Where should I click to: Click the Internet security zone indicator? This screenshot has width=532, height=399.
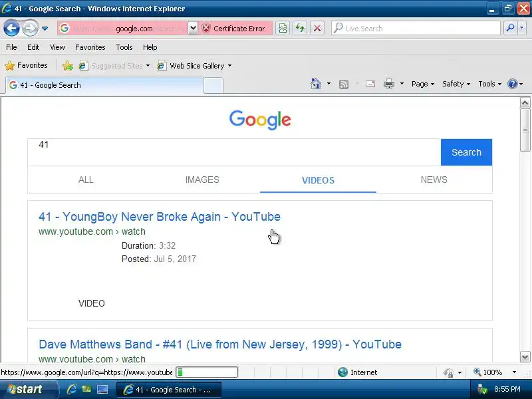click(357, 372)
